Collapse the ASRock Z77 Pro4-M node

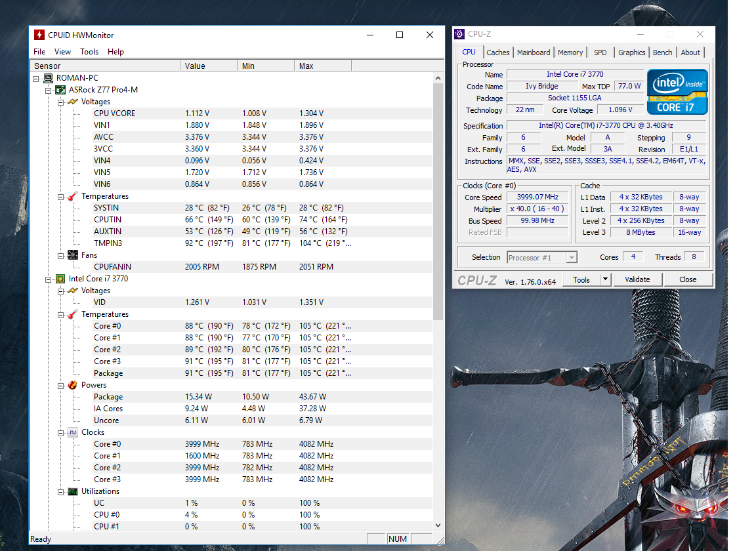[48, 90]
